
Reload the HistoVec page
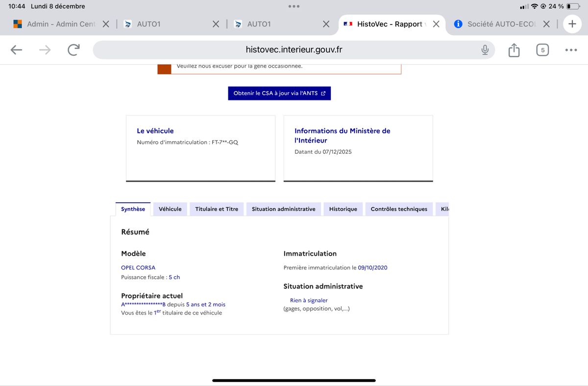tap(73, 50)
